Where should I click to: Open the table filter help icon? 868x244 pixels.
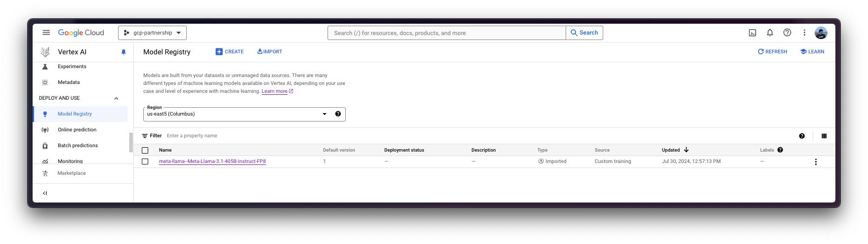[802, 136]
